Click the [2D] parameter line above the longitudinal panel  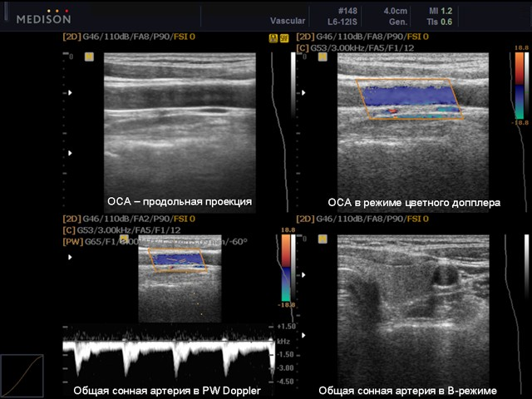(x=129, y=37)
